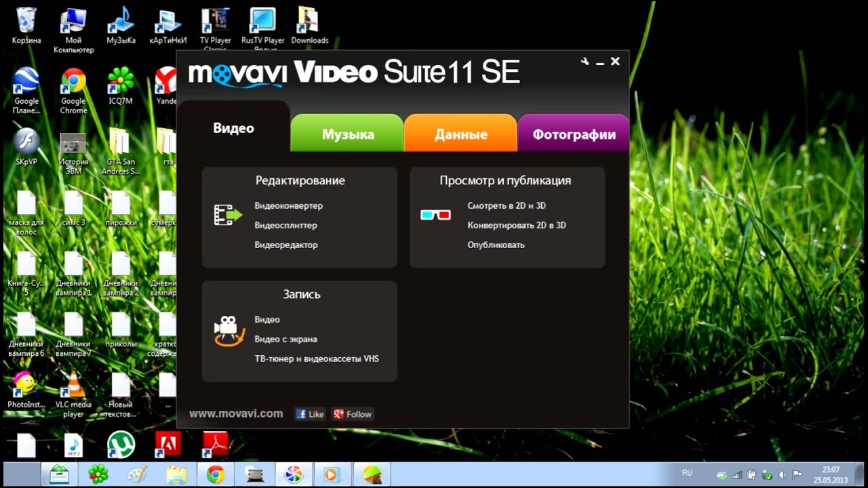Launch Видеоконвертер
This screenshot has height=488, width=868.
(x=289, y=205)
